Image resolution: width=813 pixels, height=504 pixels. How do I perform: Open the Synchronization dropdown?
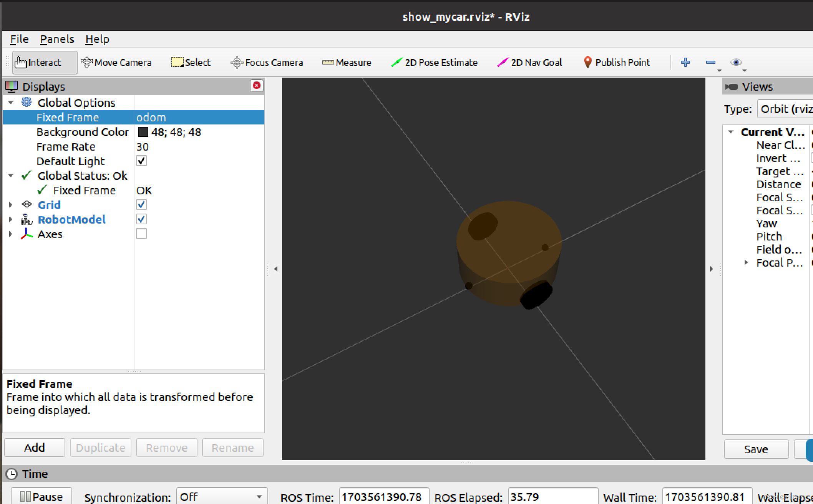[x=221, y=497]
